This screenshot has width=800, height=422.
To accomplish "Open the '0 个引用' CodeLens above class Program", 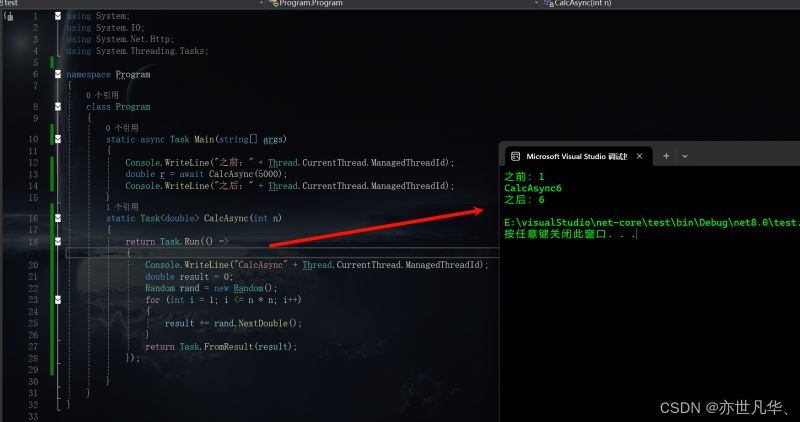I will (x=102, y=95).
